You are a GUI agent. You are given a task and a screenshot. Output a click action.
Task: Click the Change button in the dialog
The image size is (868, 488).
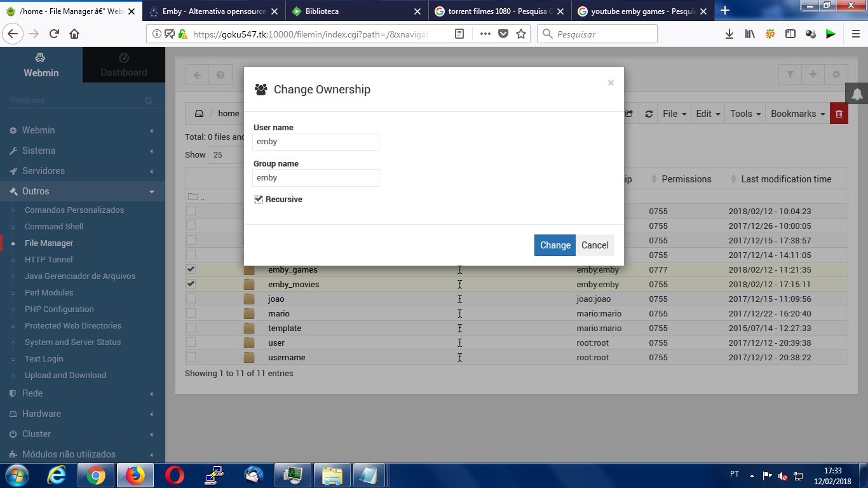[555, 245]
